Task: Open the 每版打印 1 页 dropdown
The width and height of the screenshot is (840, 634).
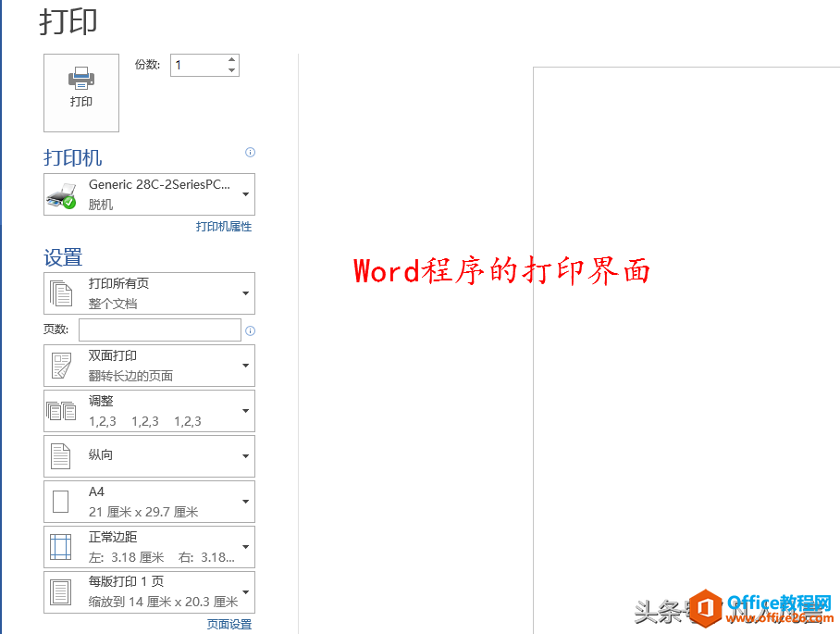Action: click(150, 592)
